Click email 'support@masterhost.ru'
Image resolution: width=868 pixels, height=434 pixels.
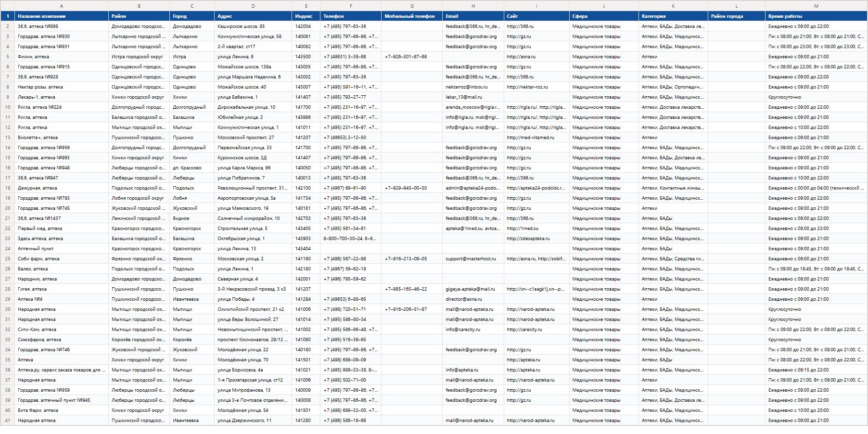(473, 259)
